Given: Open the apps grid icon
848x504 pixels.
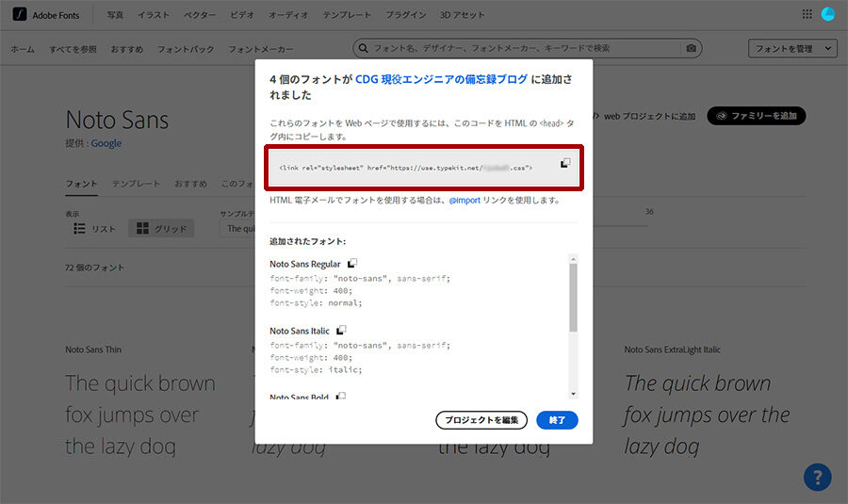Looking at the screenshot, I should (807, 14).
